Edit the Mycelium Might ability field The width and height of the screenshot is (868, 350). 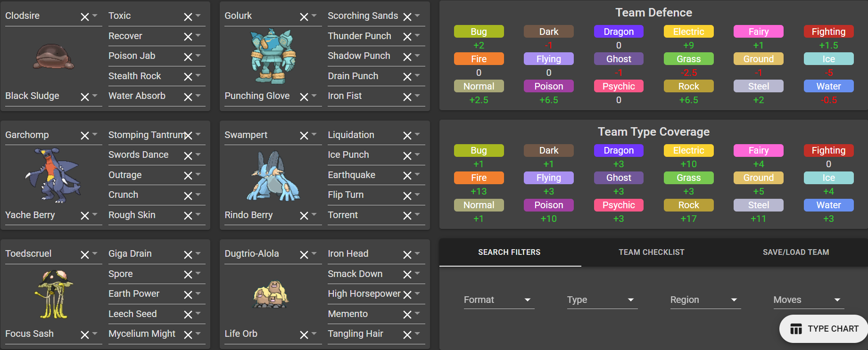tap(157, 334)
